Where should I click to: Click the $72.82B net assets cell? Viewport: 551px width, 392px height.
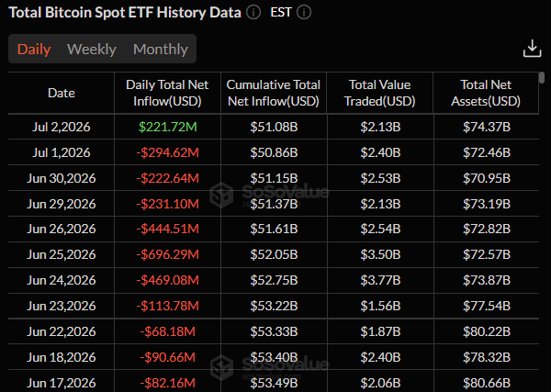pyautogui.click(x=487, y=229)
